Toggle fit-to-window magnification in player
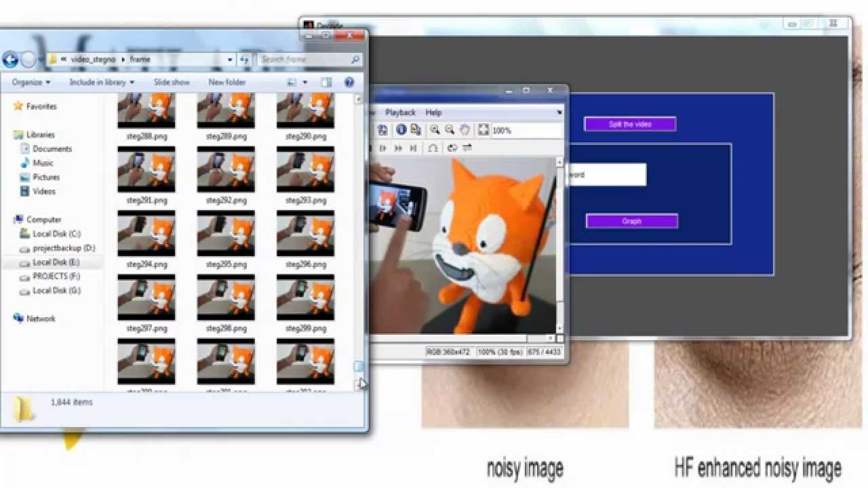This screenshot has width=868, height=488. [484, 130]
